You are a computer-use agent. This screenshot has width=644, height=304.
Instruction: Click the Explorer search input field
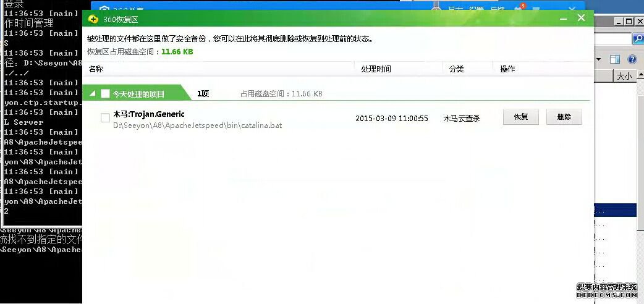click(613, 39)
